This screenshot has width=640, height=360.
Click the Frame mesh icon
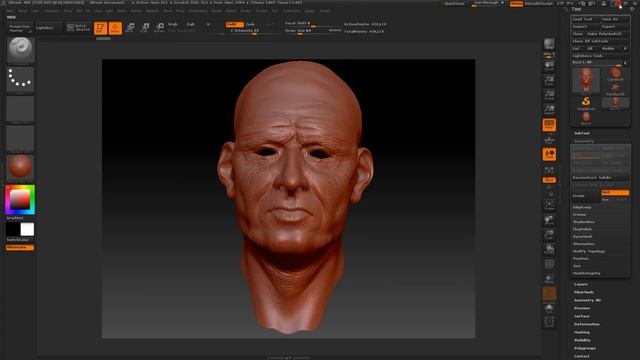(x=549, y=205)
